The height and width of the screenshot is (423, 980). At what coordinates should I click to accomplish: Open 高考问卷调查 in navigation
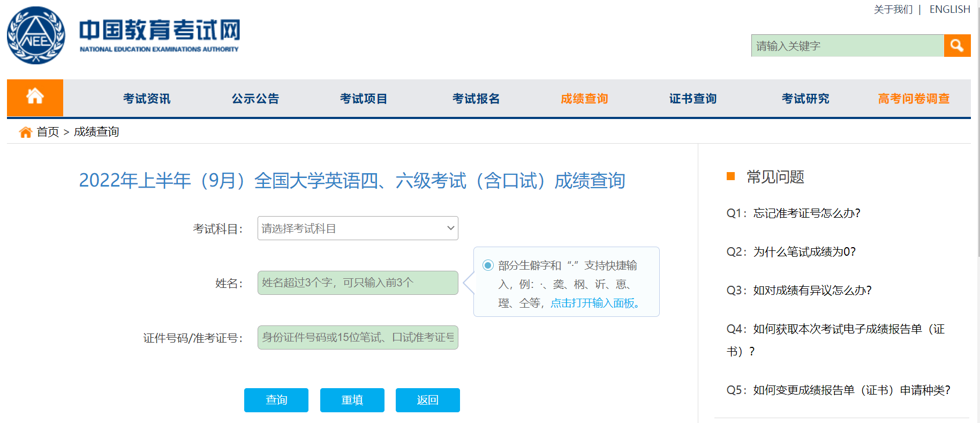(x=914, y=99)
